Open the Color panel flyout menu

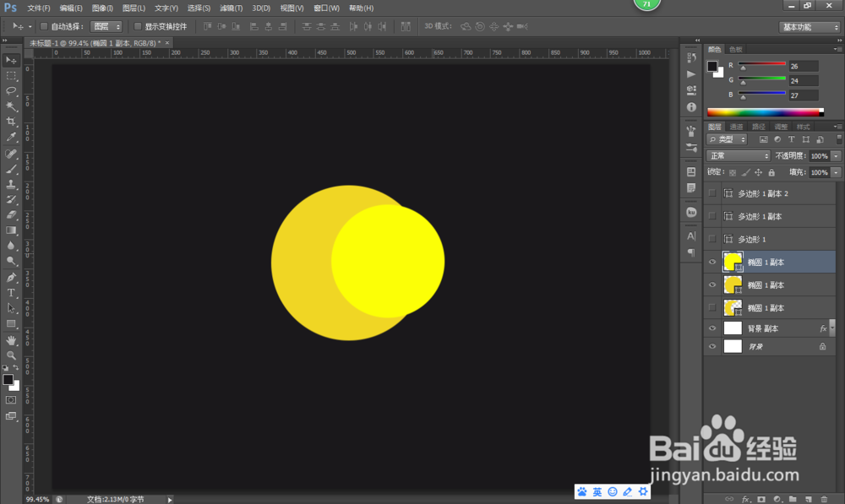(x=837, y=49)
